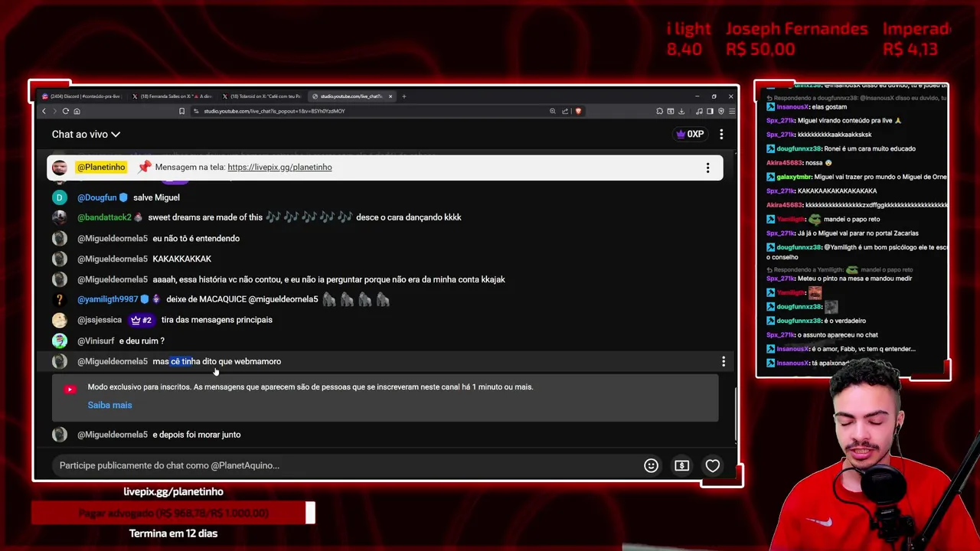Click the 0XP crown badge
This screenshot has height=551, width=980.
690,134
